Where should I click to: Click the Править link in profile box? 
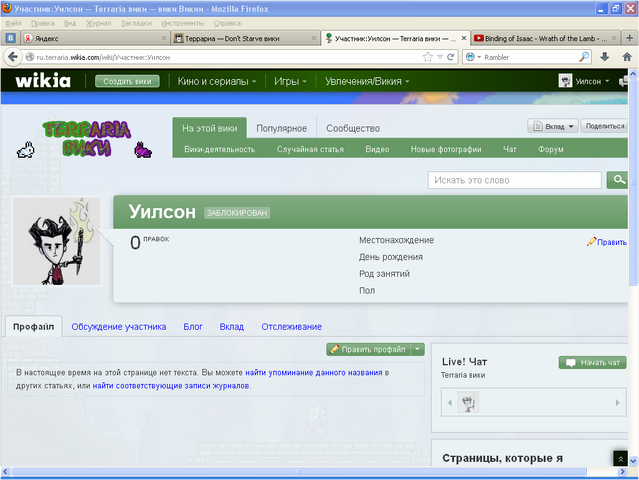(x=611, y=242)
